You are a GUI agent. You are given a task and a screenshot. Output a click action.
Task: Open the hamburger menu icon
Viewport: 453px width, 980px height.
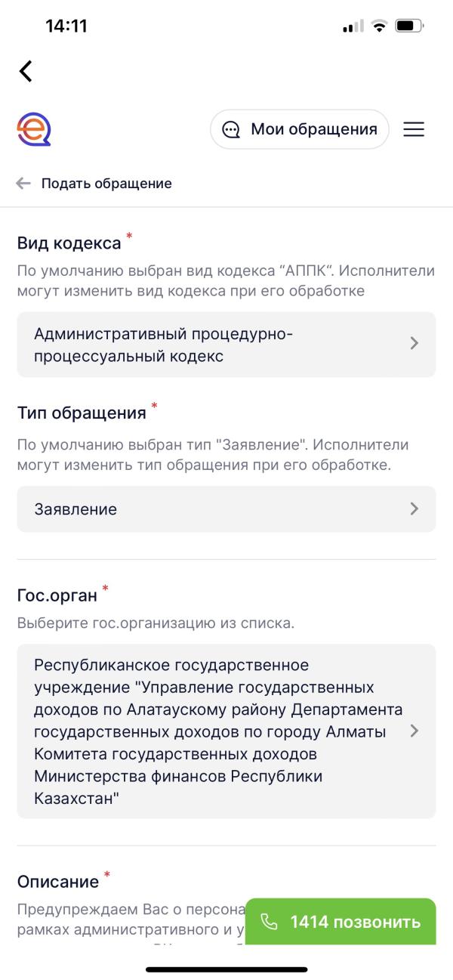pyautogui.click(x=414, y=130)
